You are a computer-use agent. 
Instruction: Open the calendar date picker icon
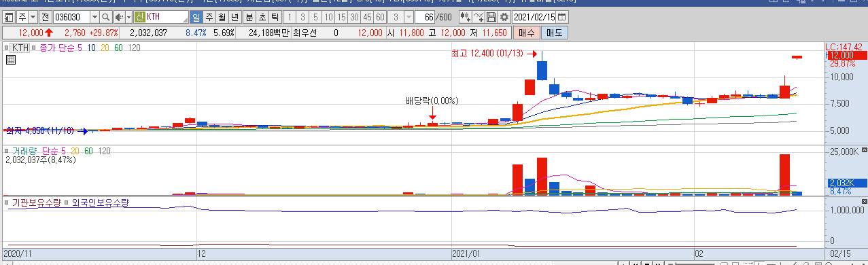[x=561, y=17]
